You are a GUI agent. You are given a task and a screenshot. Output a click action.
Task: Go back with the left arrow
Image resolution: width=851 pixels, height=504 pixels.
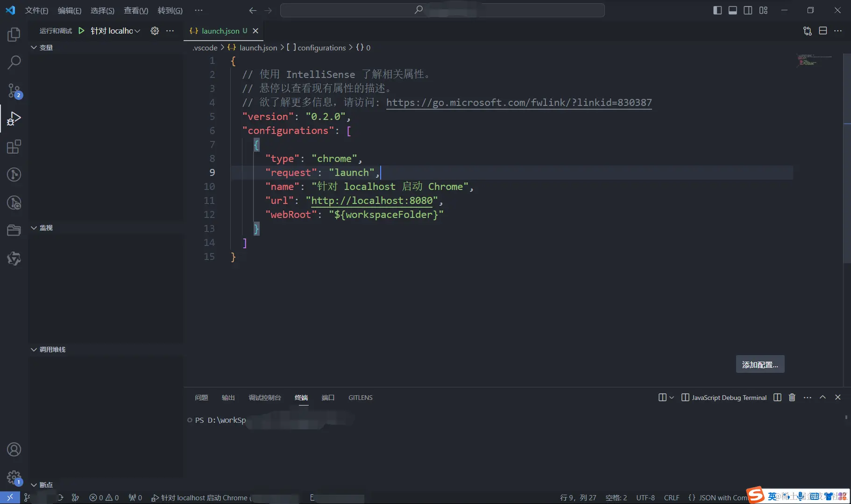(253, 10)
